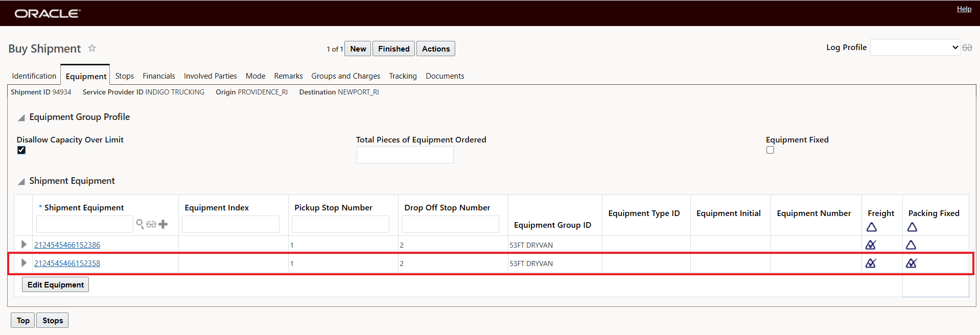Expand row 2124545466152358 details
This screenshot has width=980, height=335.
(24, 263)
